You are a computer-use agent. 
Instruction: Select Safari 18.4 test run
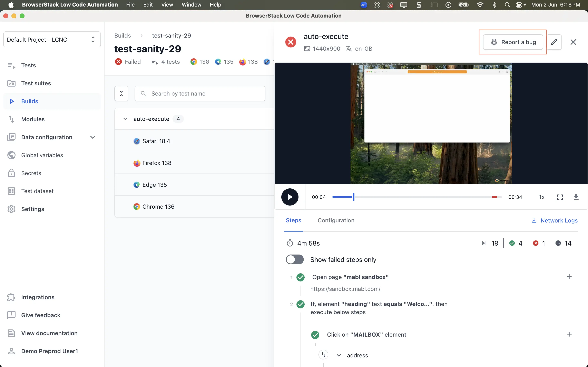point(194,141)
